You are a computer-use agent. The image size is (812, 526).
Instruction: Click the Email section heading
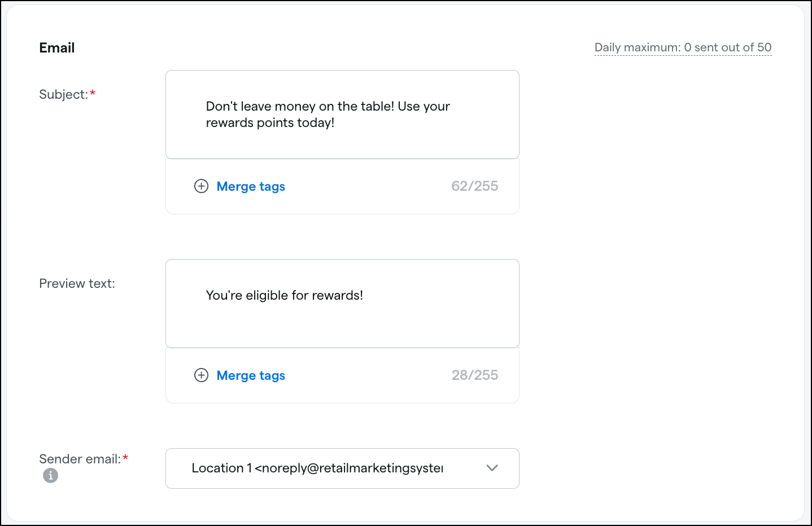tap(57, 48)
